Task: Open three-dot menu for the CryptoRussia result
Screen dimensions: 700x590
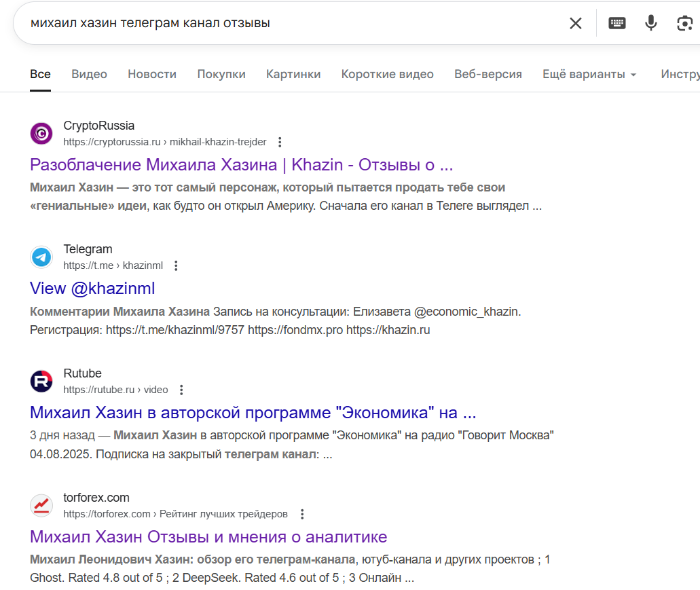Action: (280, 142)
